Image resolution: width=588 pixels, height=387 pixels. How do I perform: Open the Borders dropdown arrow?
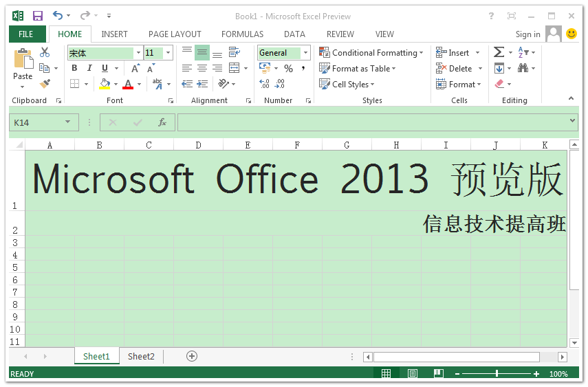pyautogui.click(x=86, y=84)
